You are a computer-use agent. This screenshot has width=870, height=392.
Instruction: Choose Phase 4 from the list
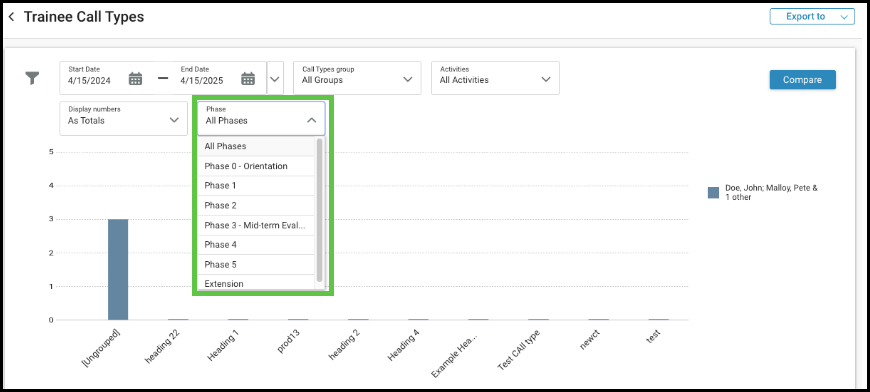[x=256, y=245]
